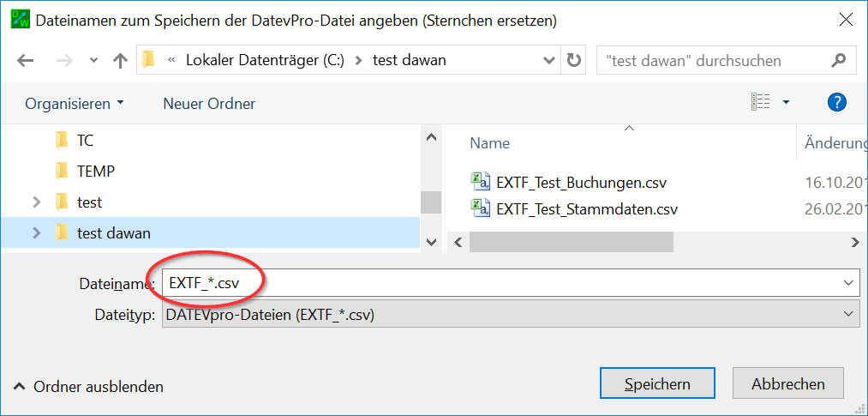Click the Speichern button
This screenshot has height=416, width=868.
pyautogui.click(x=658, y=384)
